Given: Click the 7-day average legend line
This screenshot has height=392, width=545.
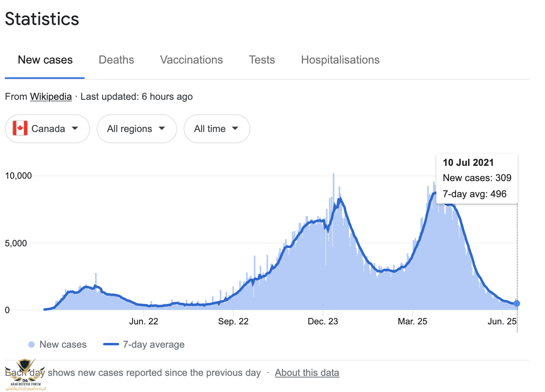Looking at the screenshot, I should (x=111, y=345).
